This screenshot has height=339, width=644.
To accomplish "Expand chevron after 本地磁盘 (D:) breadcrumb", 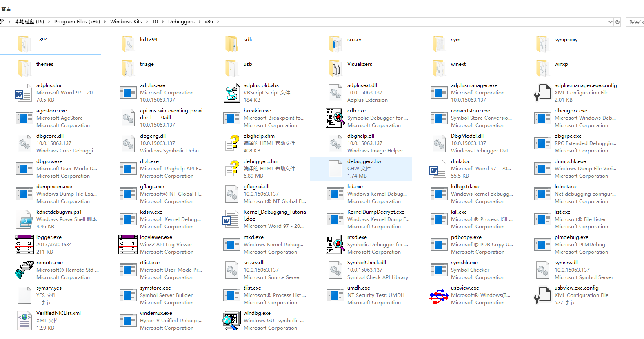I will pyautogui.click(x=49, y=22).
